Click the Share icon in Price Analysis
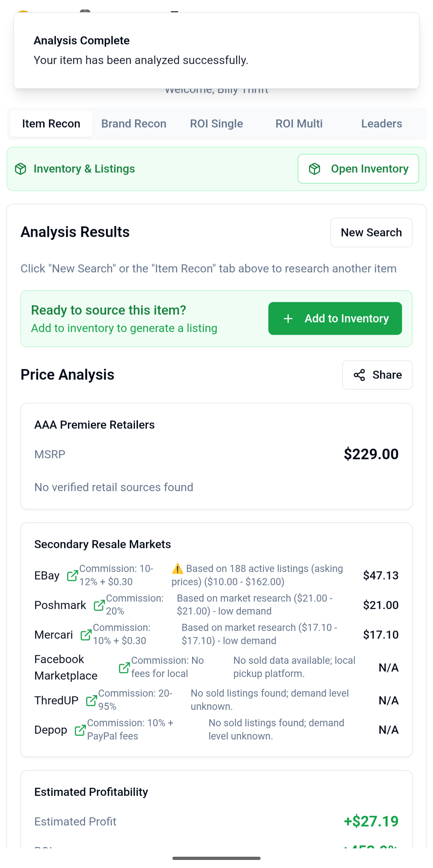 [x=359, y=375]
